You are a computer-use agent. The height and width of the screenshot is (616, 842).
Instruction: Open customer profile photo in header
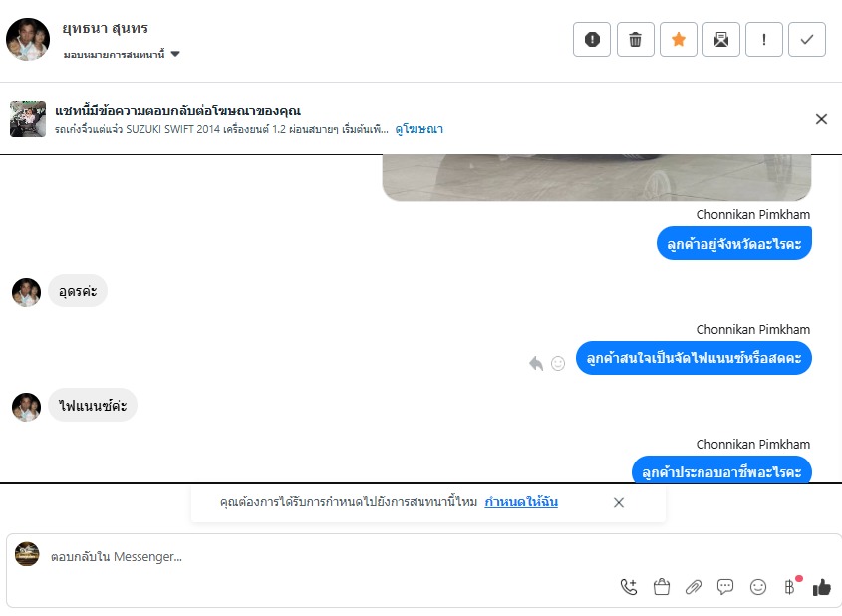pos(28,39)
